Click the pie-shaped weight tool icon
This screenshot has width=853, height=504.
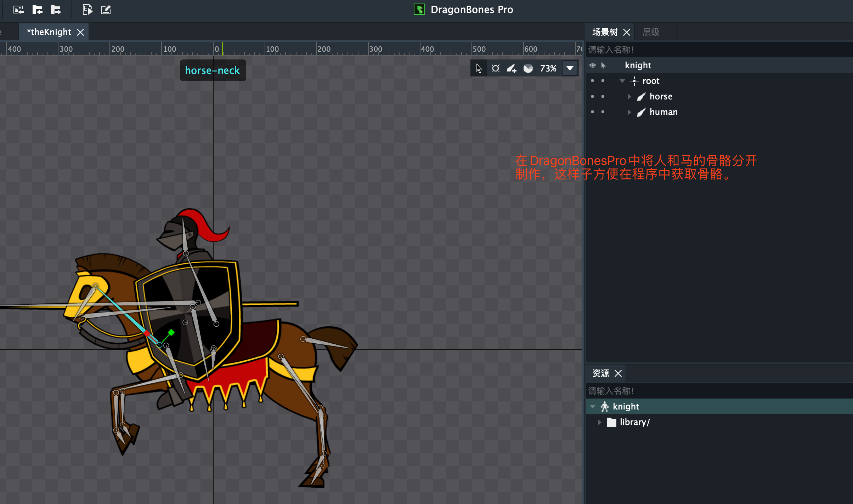pyautogui.click(x=528, y=68)
